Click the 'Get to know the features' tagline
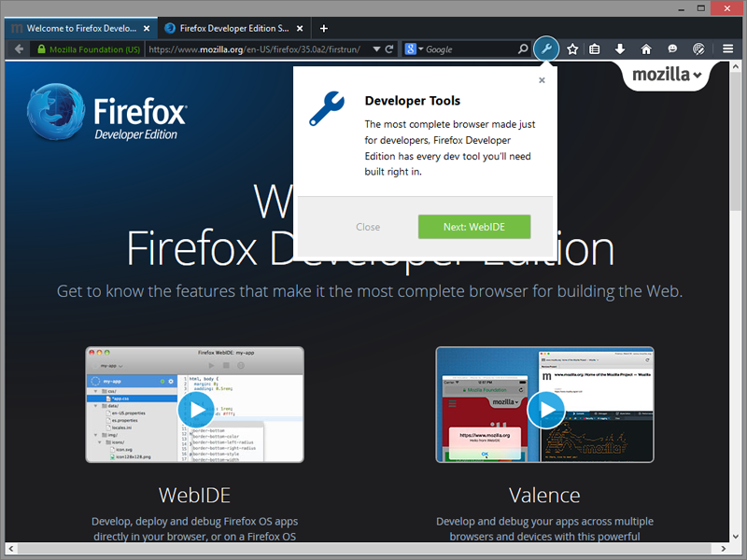The image size is (747, 560). (370, 291)
